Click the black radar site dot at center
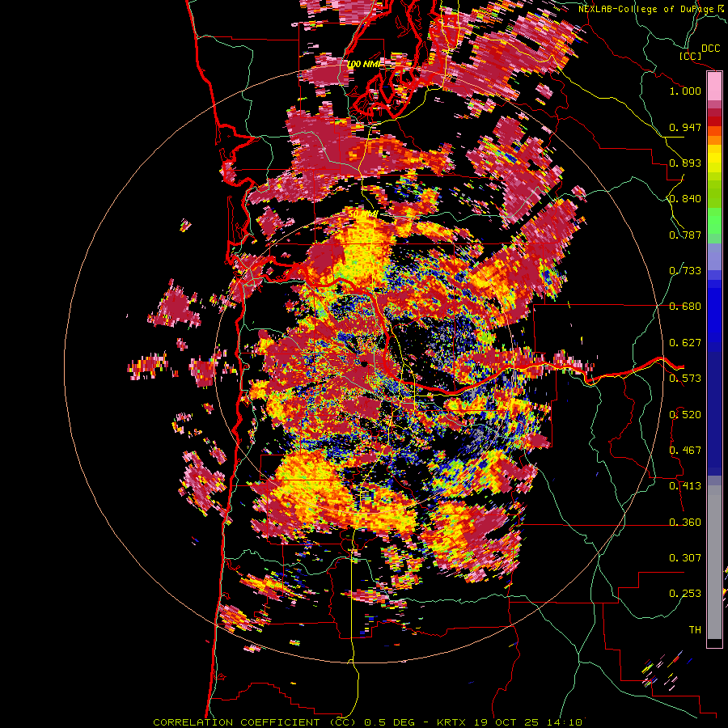Viewport: 728px width, 728px height. pos(364,364)
